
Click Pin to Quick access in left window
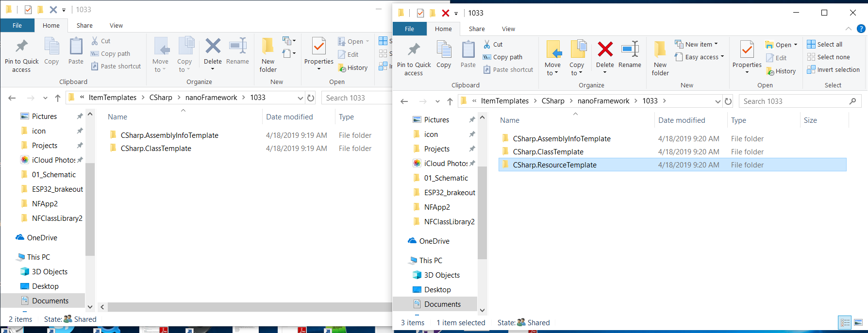[21, 55]
